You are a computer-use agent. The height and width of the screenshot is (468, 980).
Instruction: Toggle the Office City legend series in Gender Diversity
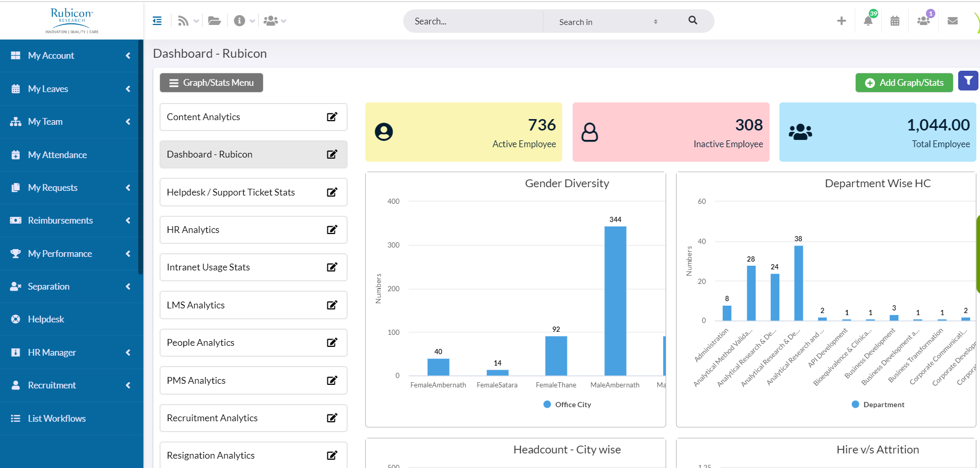tap(567, 405)
